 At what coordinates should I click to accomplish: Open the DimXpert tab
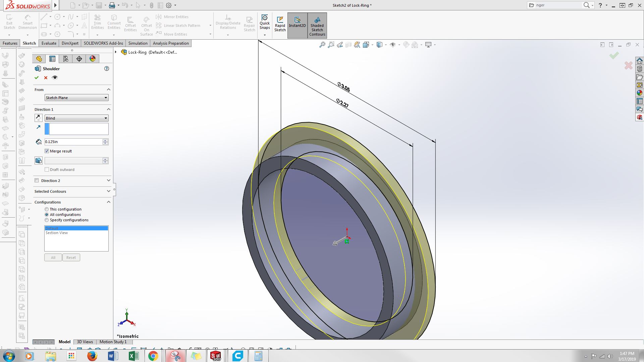pos(70,43)
